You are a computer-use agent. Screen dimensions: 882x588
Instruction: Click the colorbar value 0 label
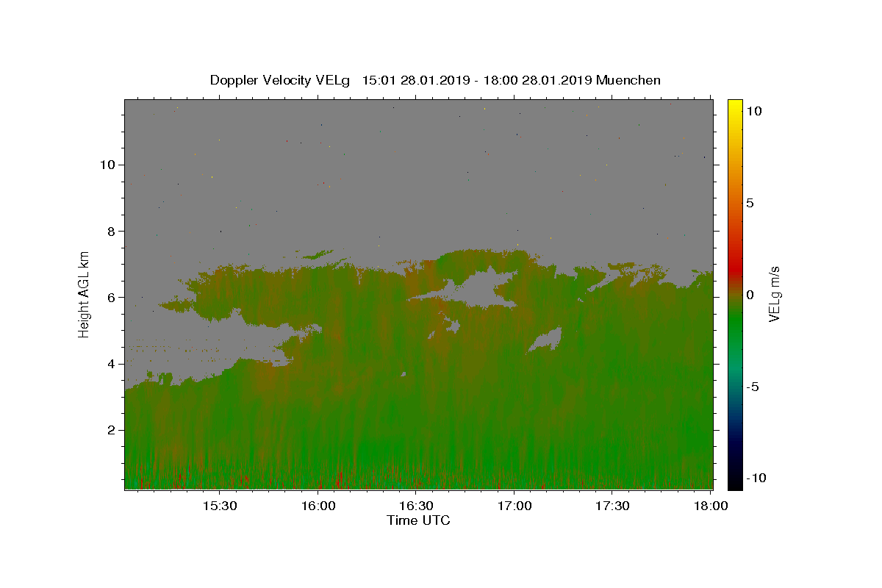coord(750,295)
